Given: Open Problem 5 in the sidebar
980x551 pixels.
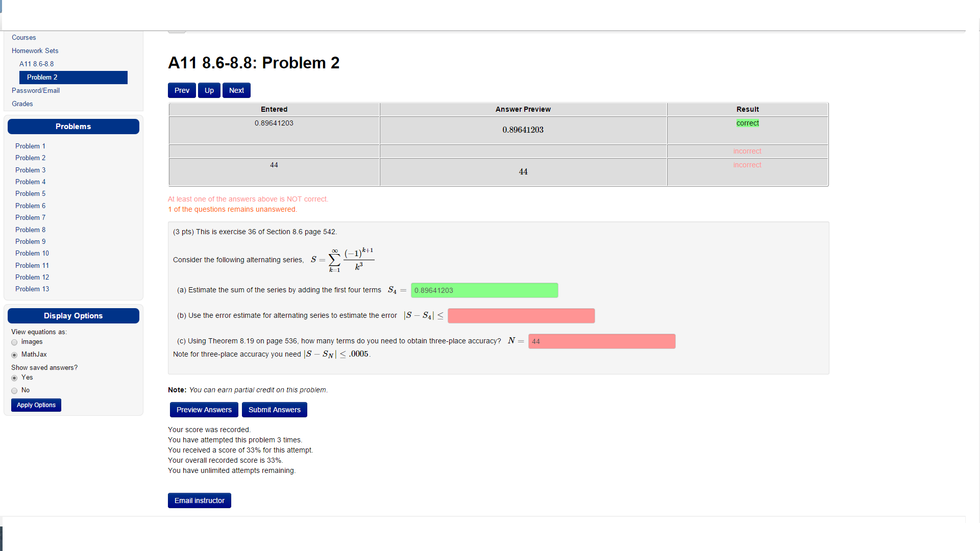Looking at the screenshot, I should click(30, 193).
